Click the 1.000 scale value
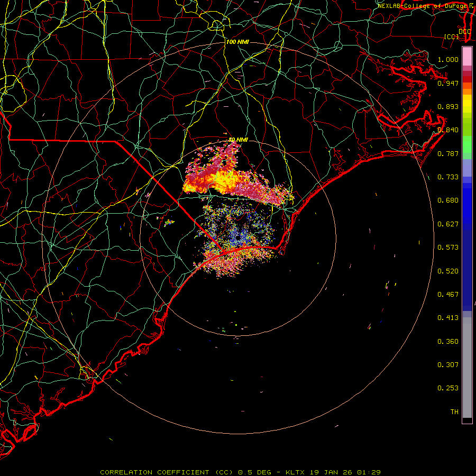Screen dimensions: 476x476 tap(448, 59)
